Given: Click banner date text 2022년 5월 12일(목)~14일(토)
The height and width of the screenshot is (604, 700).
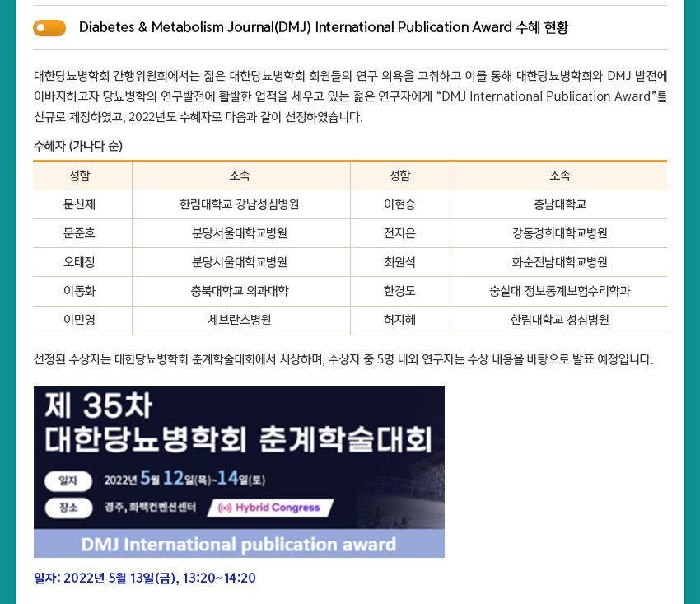Looking at the screenshot, I should [x=184, y=479].
